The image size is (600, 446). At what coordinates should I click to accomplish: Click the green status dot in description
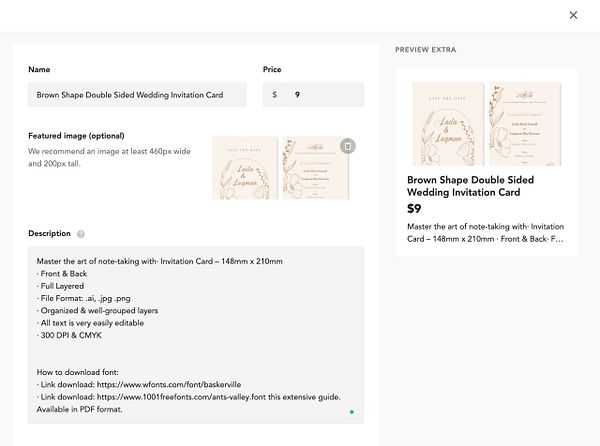pyautogui.click(x=351, y=411)
